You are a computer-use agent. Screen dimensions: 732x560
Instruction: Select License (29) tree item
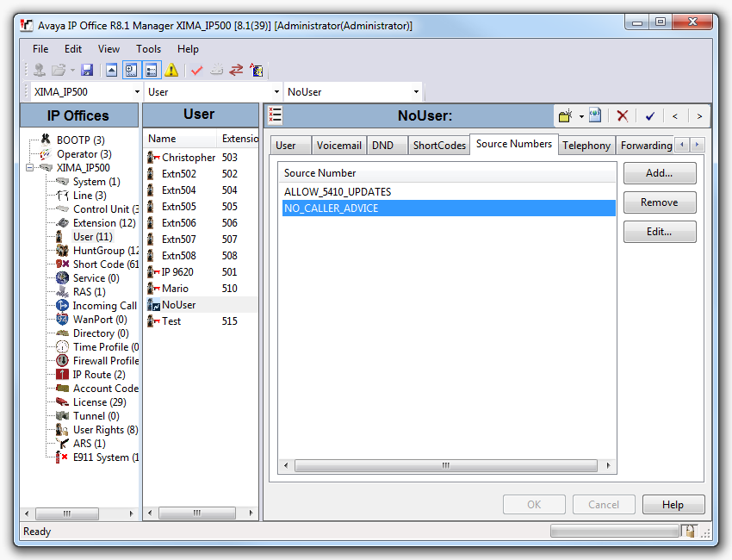click(x=99, y=402)
